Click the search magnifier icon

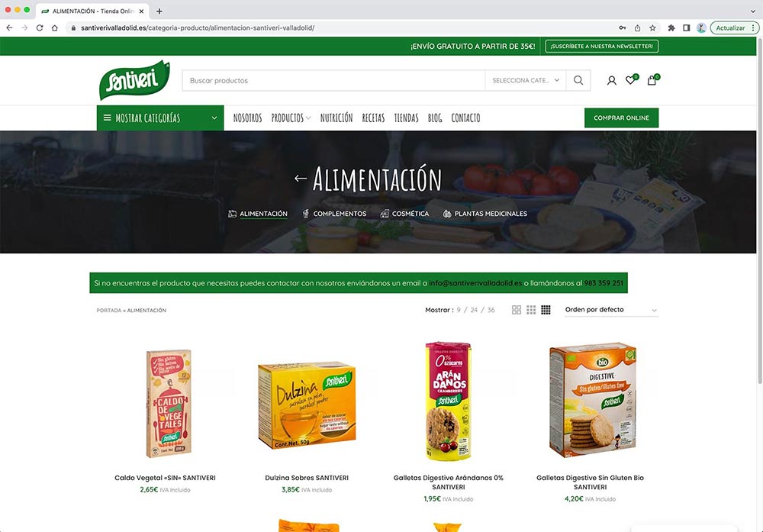tap(578, 80)
